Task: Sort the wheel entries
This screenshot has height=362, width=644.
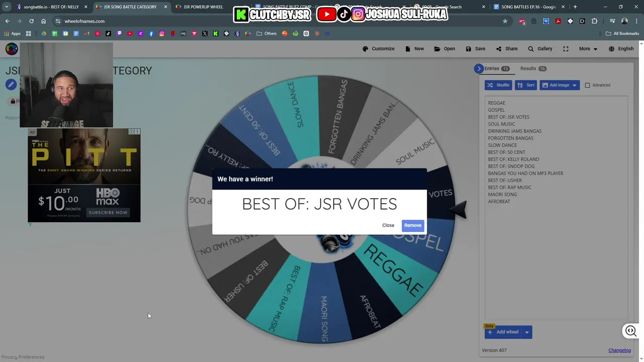Action: coord(526,85)
